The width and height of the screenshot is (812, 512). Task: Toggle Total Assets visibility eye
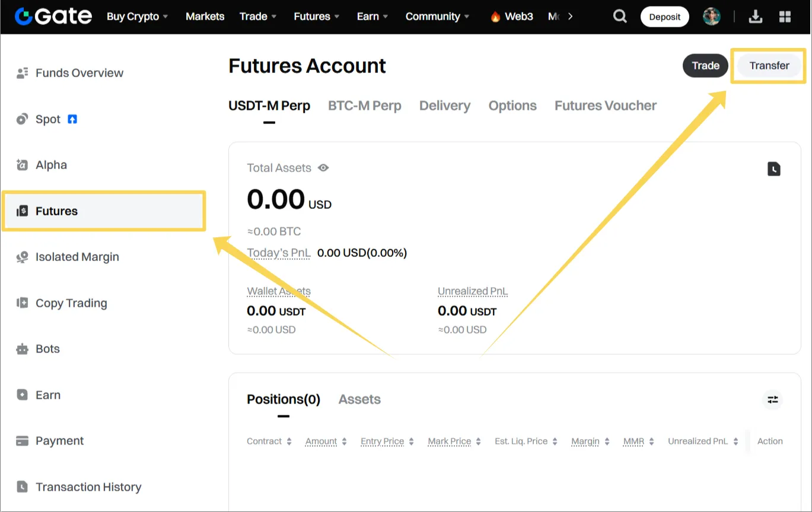click(323, 168)
